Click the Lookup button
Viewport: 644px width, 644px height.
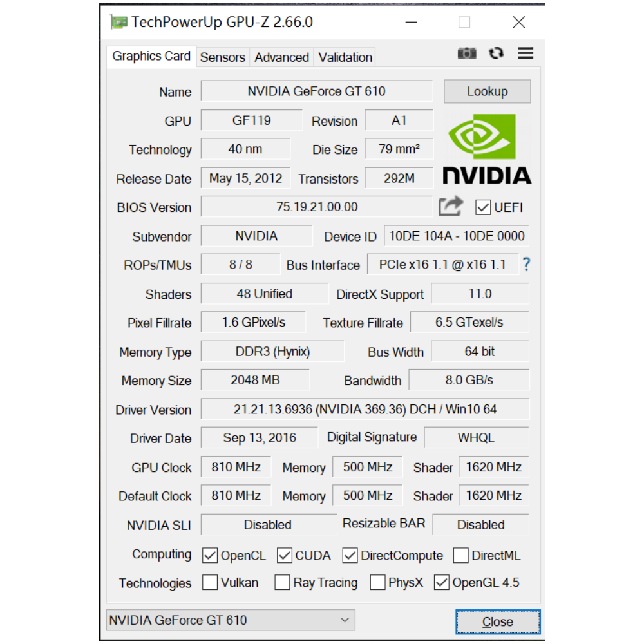click(x=487, y=91)
